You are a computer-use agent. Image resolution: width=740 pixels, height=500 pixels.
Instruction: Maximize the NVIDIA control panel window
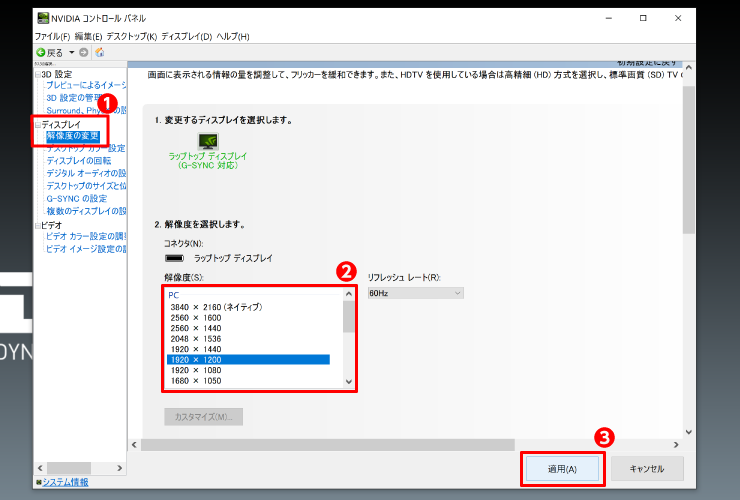click(x=643, y=18)
